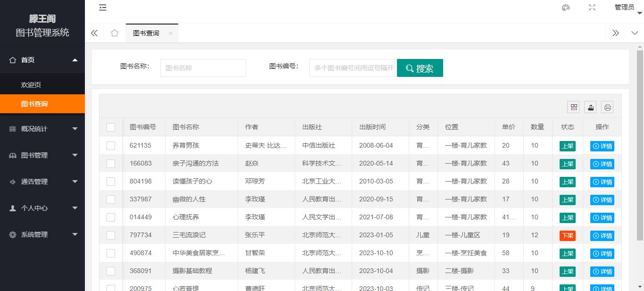Open the tab operations dropdown chevron
Screen dimensions: 644x291
pyautogui.click(x=634, y=33)
